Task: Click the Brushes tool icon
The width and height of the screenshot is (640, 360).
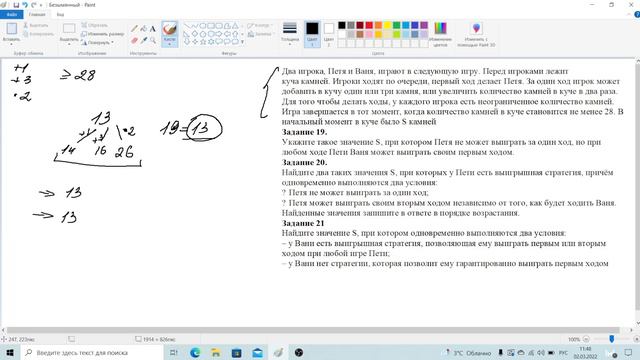Action: point(169,29)
